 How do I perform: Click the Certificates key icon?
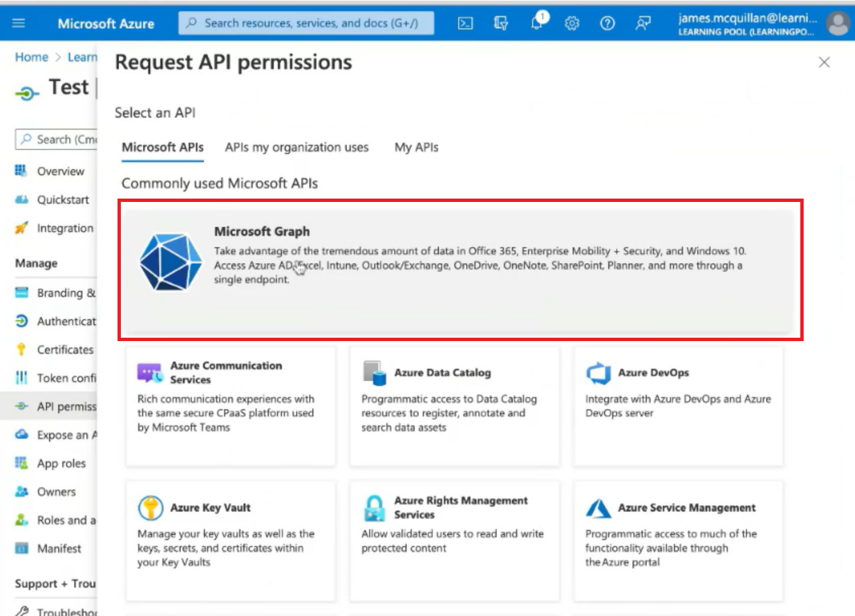click(22, 349)
